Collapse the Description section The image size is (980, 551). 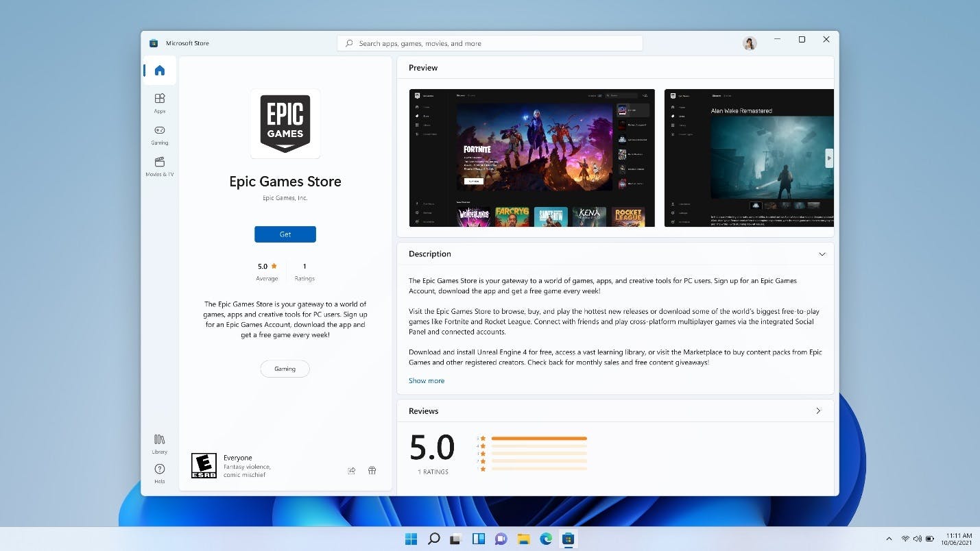pyautogui.click(x=822, y=254)
